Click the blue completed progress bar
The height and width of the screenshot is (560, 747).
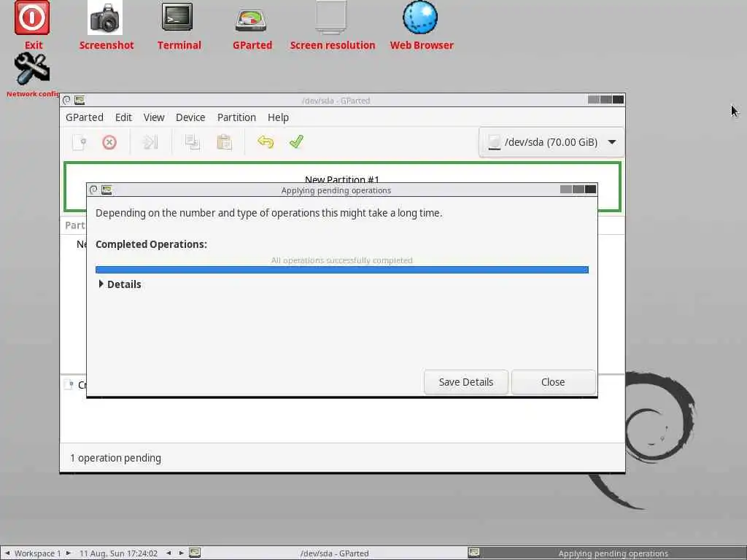[x=342, y=270]
